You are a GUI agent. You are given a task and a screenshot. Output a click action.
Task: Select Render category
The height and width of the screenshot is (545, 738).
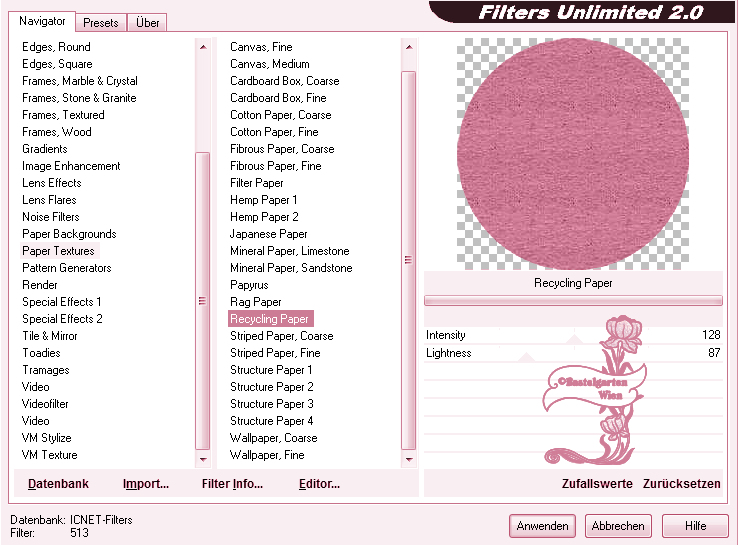click(40, 285)
